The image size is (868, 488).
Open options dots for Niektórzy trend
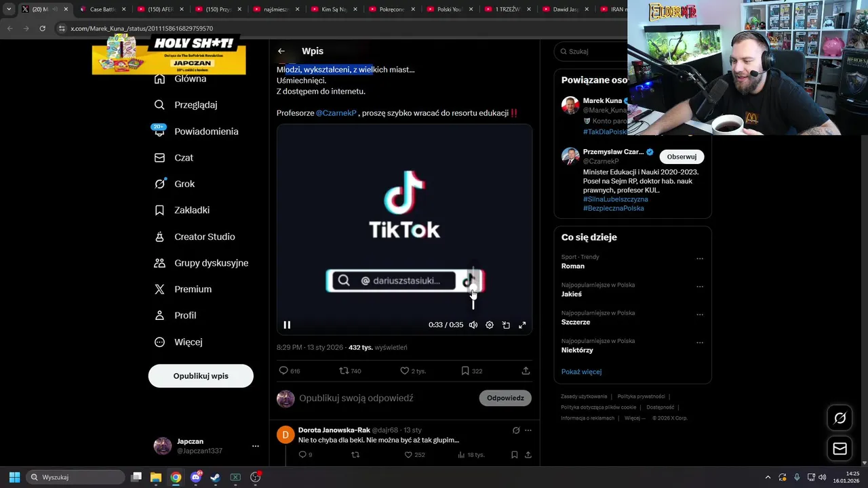tap(700, 343)
